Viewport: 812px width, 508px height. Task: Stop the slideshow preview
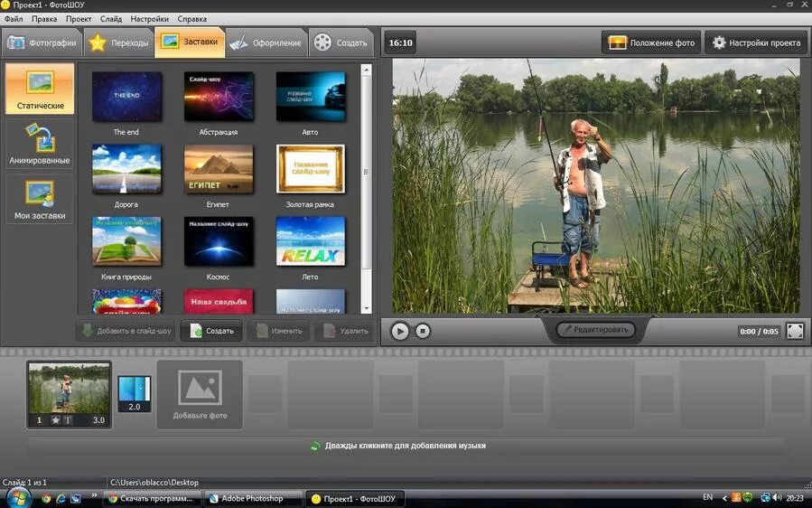(423, 331)
